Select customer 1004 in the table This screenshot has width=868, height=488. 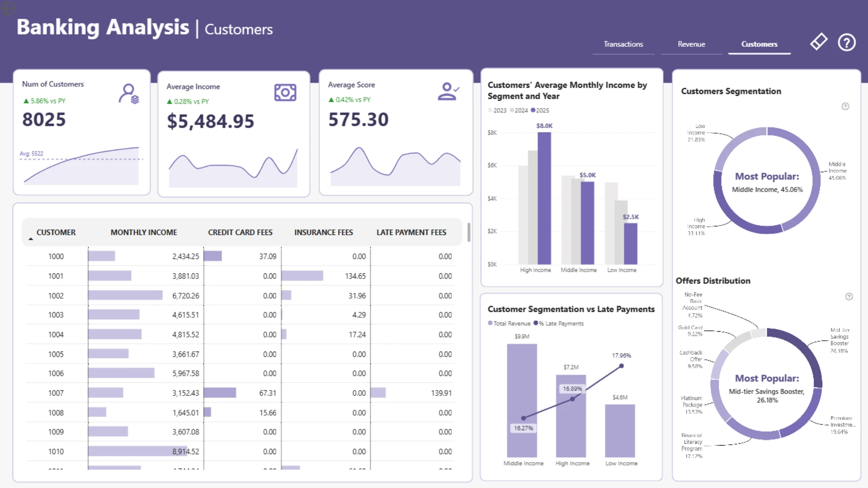56,335
